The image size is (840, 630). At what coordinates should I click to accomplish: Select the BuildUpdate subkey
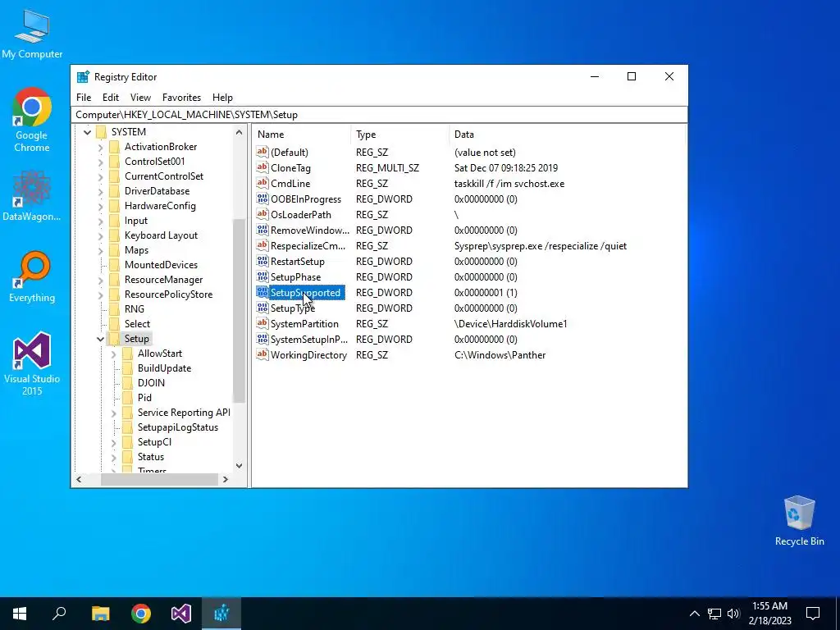click(164, 368)
